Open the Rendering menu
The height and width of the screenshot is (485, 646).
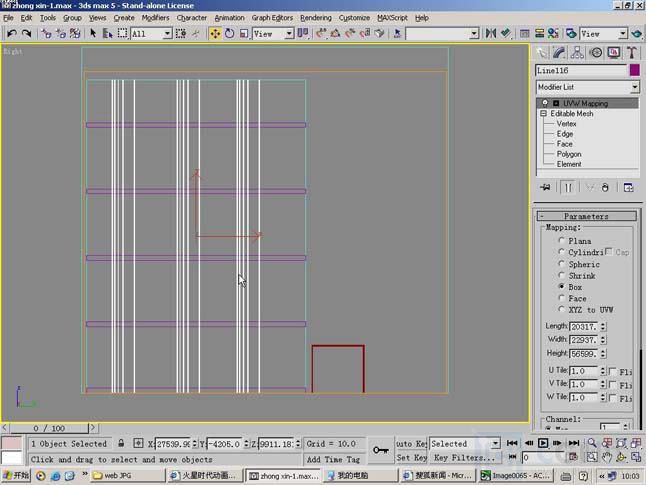click(315, 18)
